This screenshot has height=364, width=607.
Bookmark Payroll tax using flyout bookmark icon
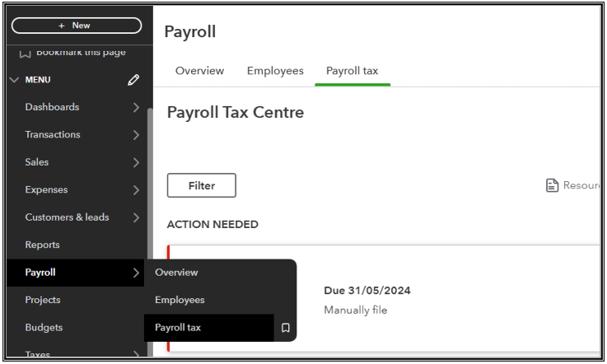[x=286, y=328]
